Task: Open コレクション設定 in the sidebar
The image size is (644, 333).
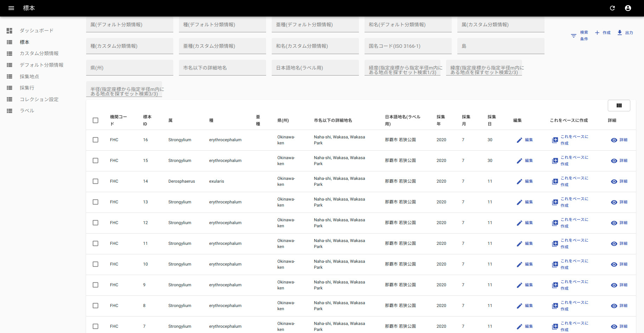Action: click(39, 99)
